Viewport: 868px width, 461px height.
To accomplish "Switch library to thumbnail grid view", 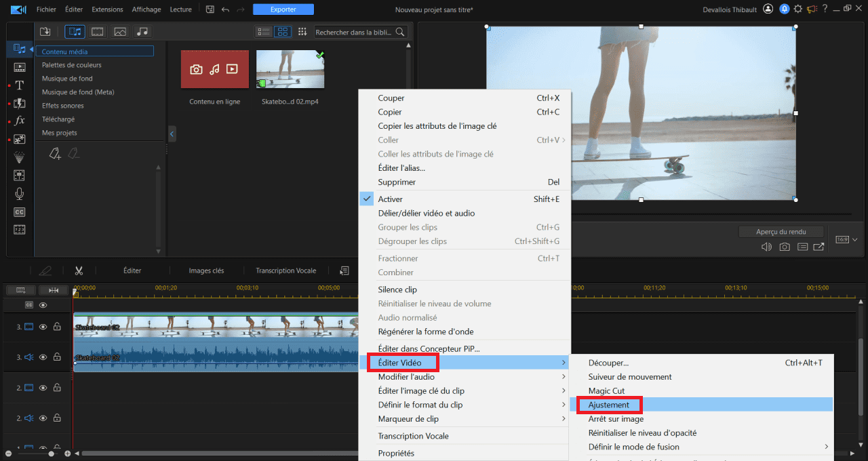I will point(282,32).
